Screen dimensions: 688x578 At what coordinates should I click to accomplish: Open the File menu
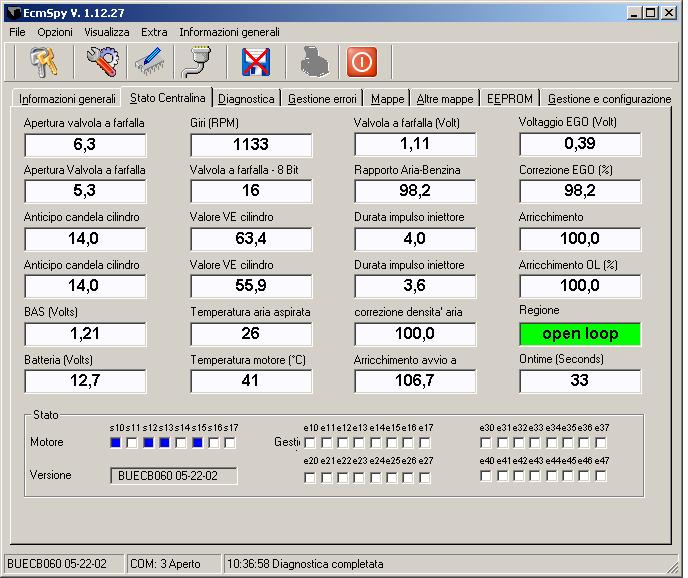(x=17, y=32)
